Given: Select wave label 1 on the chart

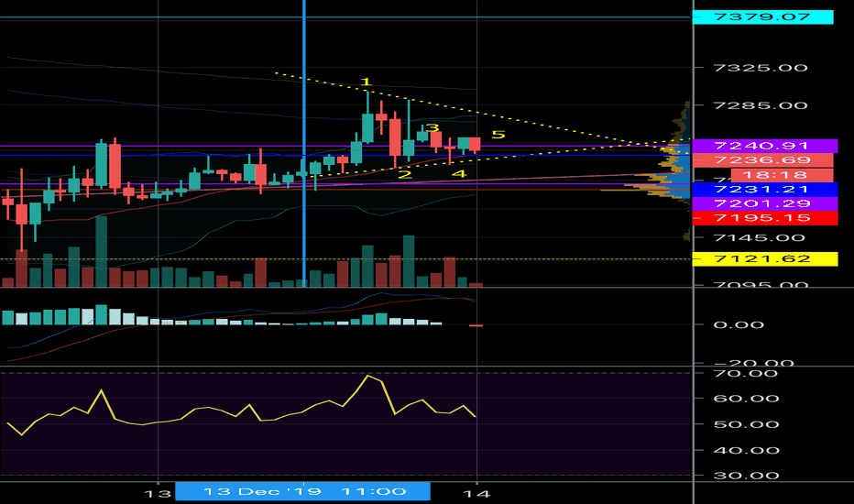Looking at the screenshot, I should [366, 82].
